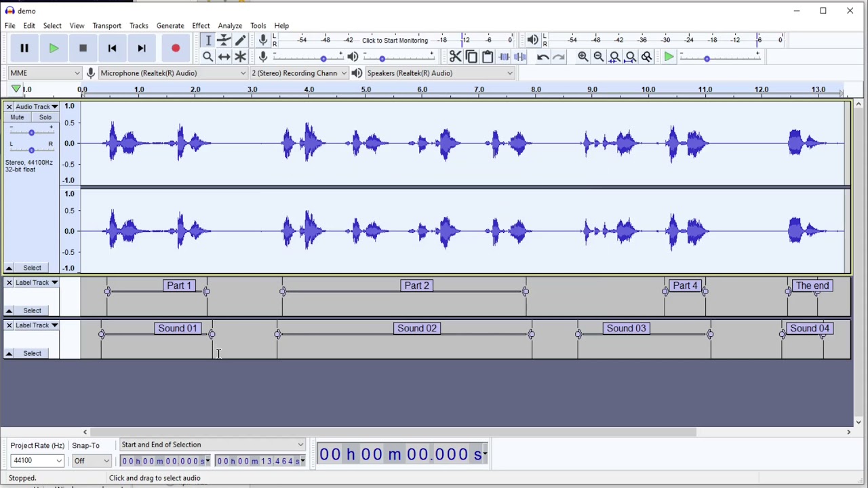Click the Copy icon in the edit toolbar
The width and height of the screenshot is (868, 488).
(x=471, y=57)
